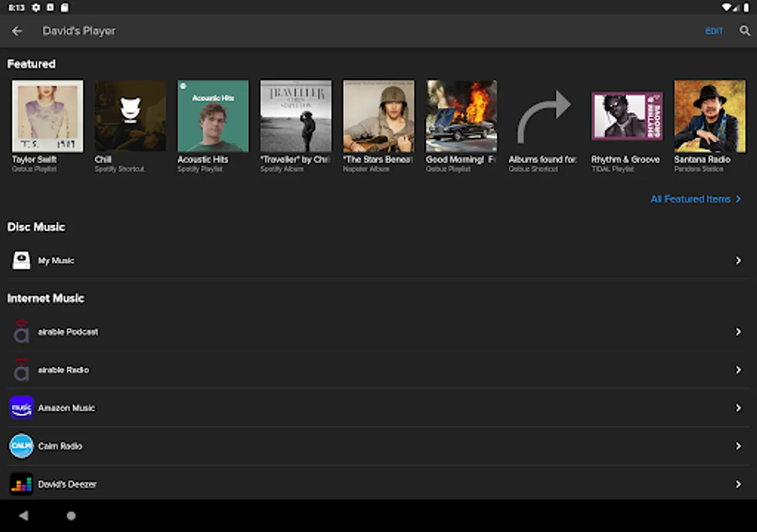
Task: Tap the battery icon in status bar
Action: coord(746,8)
